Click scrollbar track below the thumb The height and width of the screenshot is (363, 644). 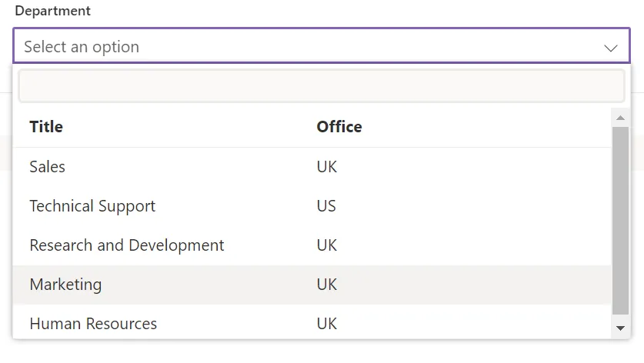pyautogui.click(x=620, y=317)
